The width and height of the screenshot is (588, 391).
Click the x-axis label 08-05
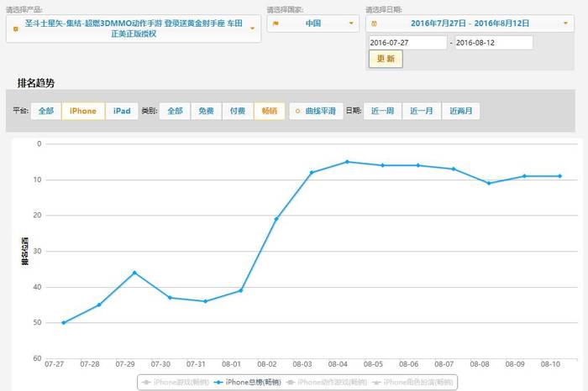coord(373,364)
